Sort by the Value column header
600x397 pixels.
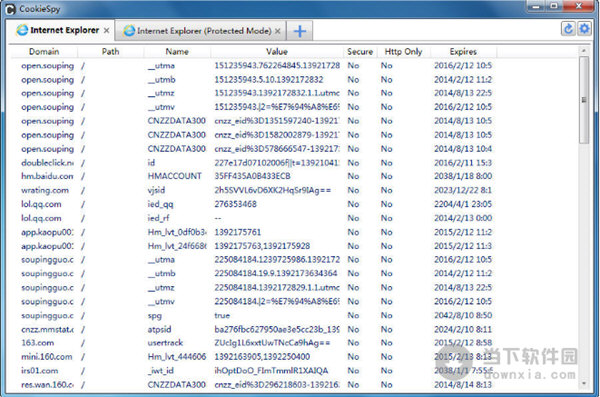pyautogui.click(x=277, y=52)
